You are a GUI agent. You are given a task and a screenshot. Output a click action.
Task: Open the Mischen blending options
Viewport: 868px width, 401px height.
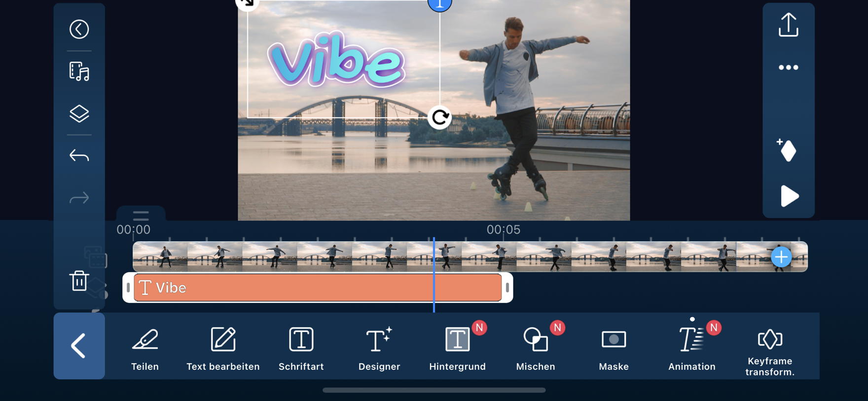pos(536,349)
